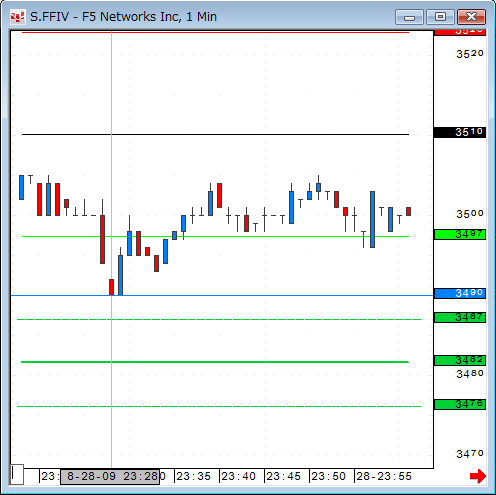Click the chart application icon in title bar

pyautogui.click(x=17, y=17)
